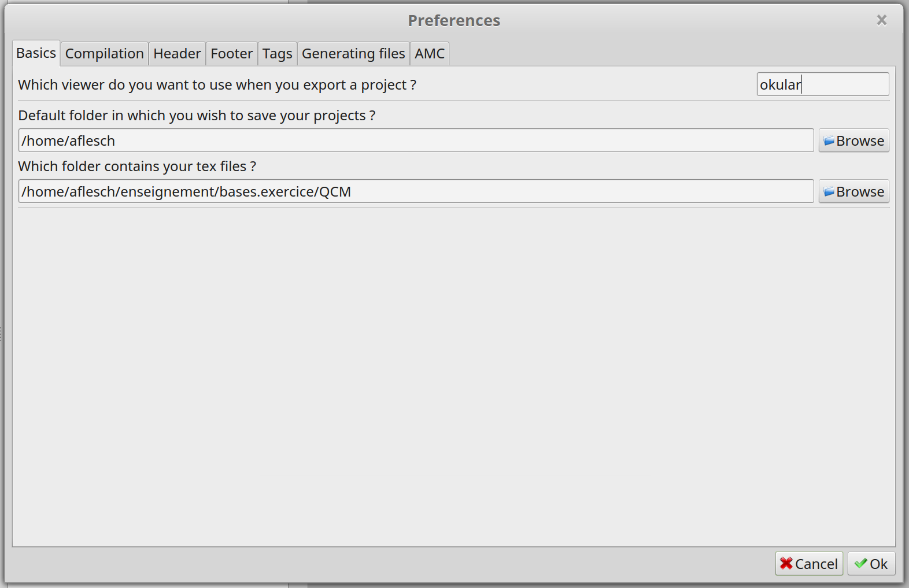Switch to the Compilation tab
Image resolution: width=909 pixels, height=588 pixels.
(x=104, y=54)
